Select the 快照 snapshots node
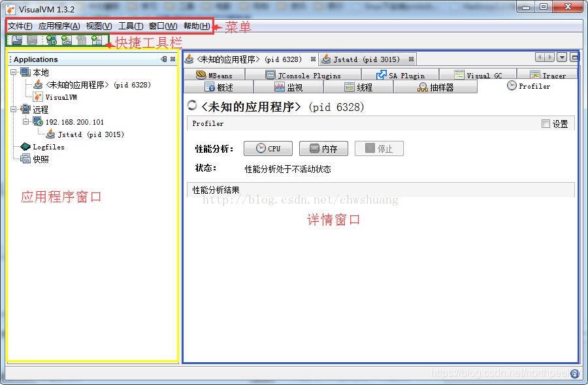 coord(41,159)
